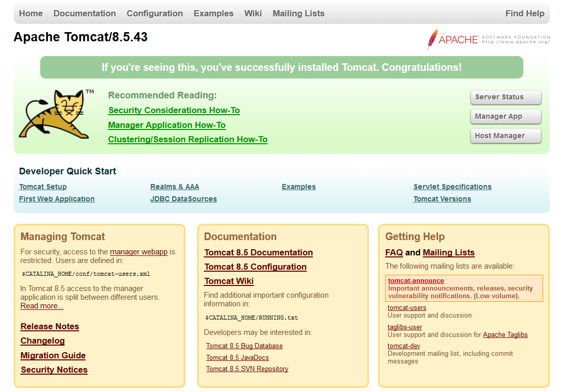The image size is (562, 392).
Task: Click the Getting Help heading
Action: (415, 237)
